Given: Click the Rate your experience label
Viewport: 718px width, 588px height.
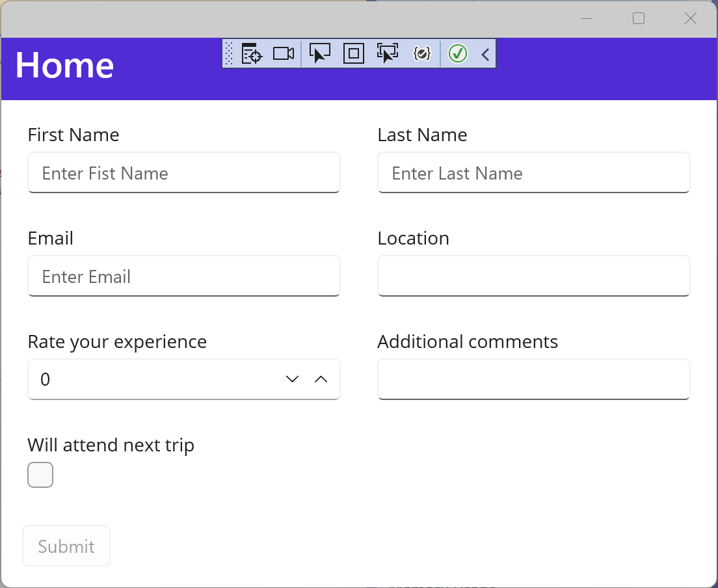Looking at the screenshot, I should (117, 341).
